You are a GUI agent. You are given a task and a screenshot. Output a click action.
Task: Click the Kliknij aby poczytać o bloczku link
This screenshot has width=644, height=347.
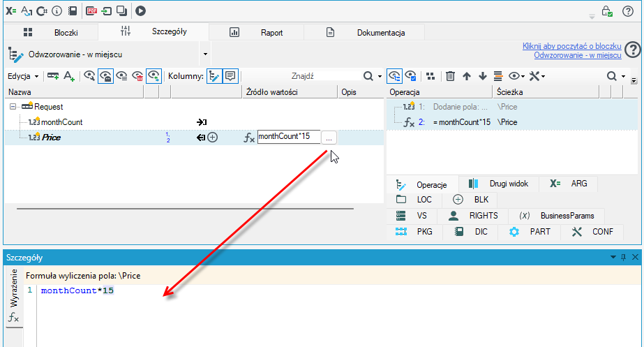click(571, 46)
